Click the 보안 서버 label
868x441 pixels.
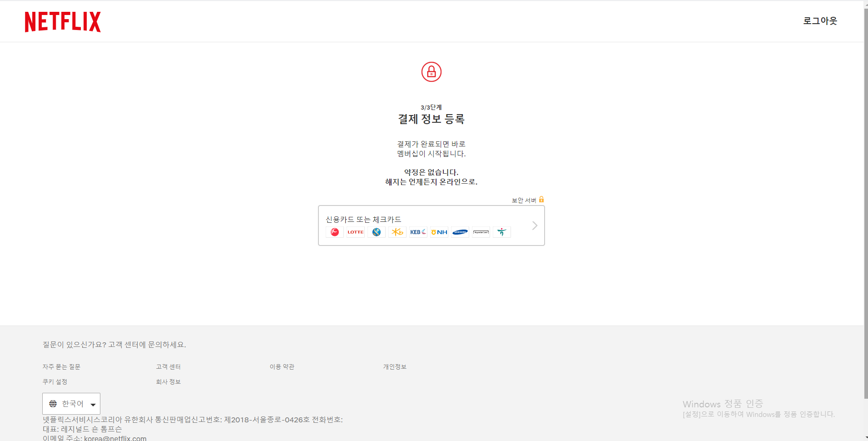point(524,200)
